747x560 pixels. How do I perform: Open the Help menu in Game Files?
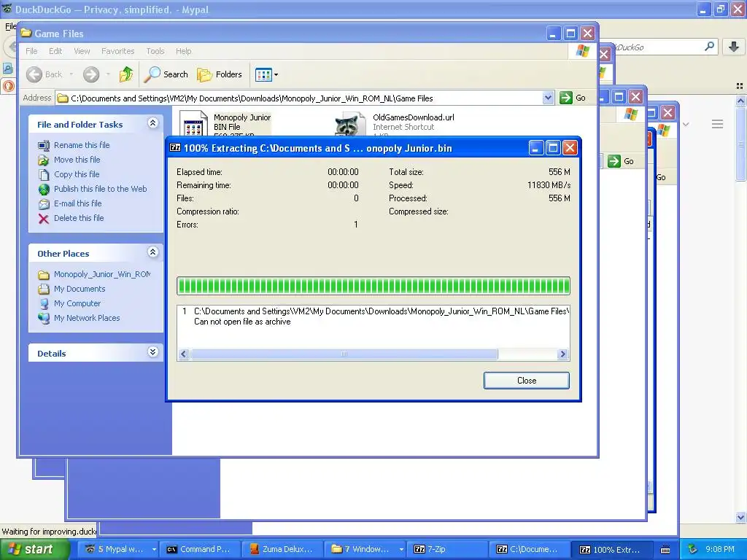(x=183, y=51)
